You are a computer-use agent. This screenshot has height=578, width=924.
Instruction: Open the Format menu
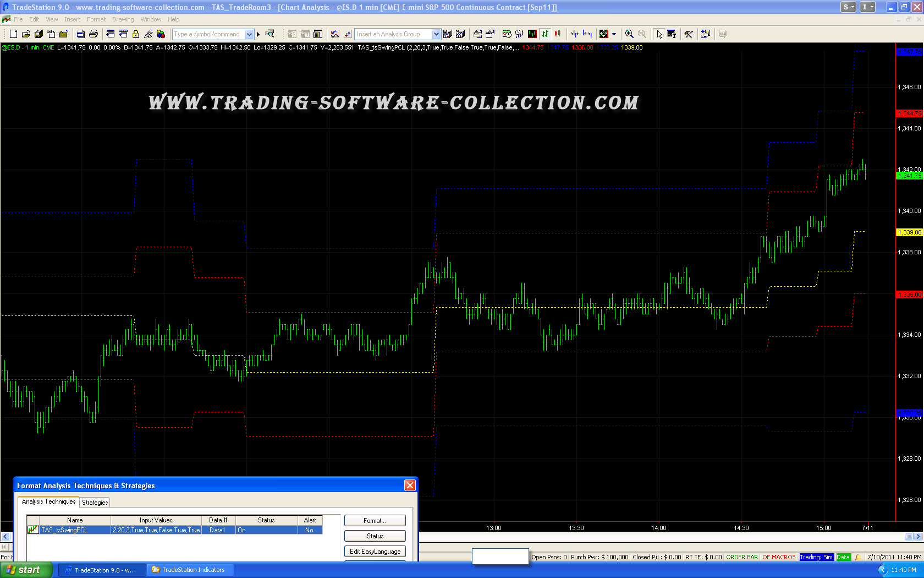[x=96, y=19]
